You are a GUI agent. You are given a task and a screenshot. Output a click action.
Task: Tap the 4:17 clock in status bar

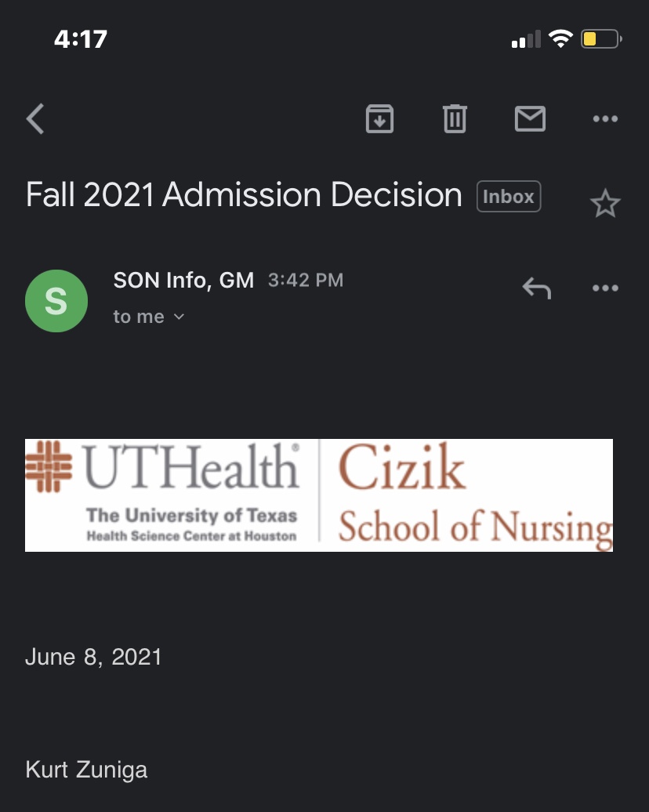pos(80,39)
